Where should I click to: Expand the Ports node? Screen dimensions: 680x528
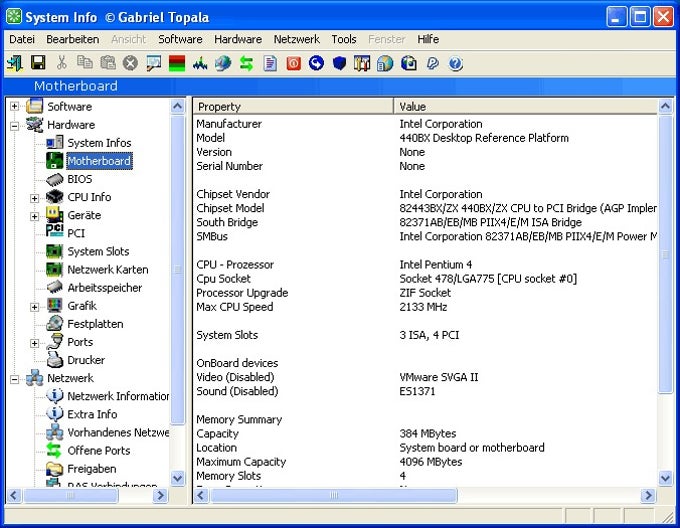coord(34,343)
